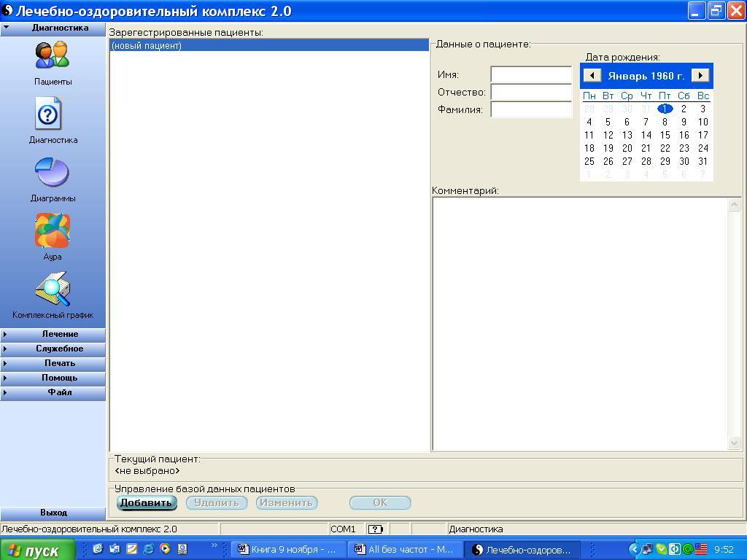
Task: Expand the Служебное sidebar section
Action: tap(53, 349)
